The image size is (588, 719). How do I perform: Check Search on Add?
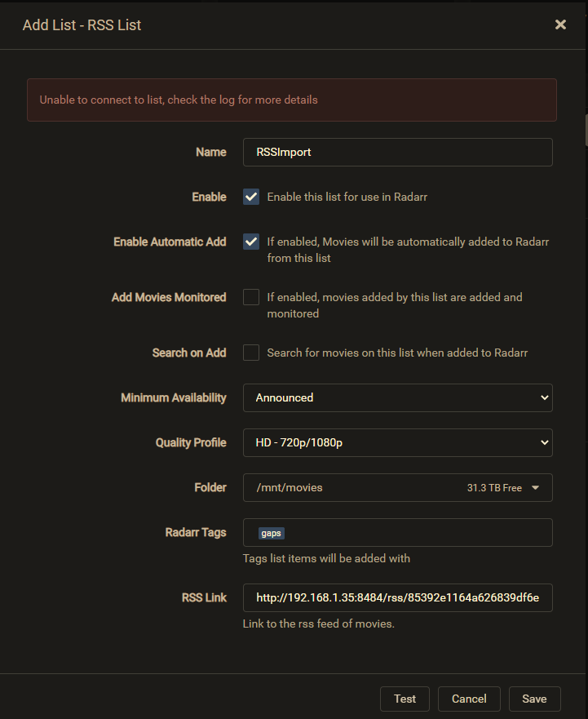tap(250, 352)
